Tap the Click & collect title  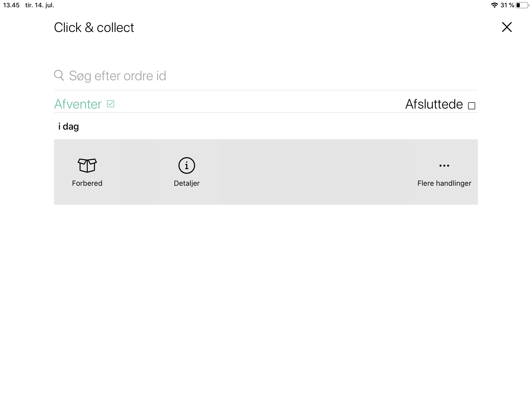pyautogui.click(x=94, y=28)
